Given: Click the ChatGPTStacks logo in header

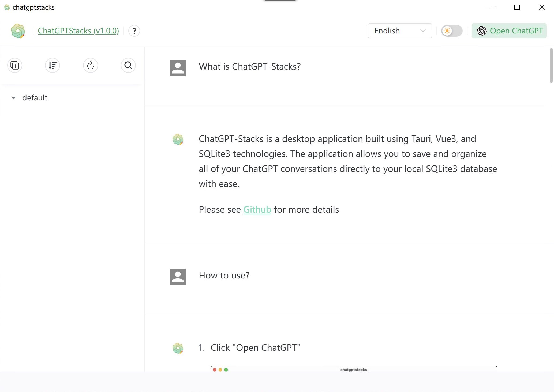Looking at the screenshot, I should click(x=18, y=31).
